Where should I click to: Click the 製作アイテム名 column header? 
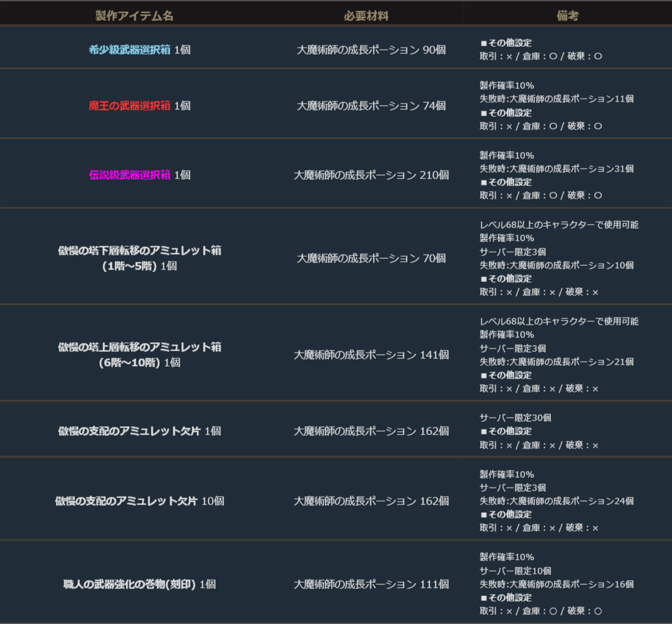pyautogui.click(x=134, y=15)
